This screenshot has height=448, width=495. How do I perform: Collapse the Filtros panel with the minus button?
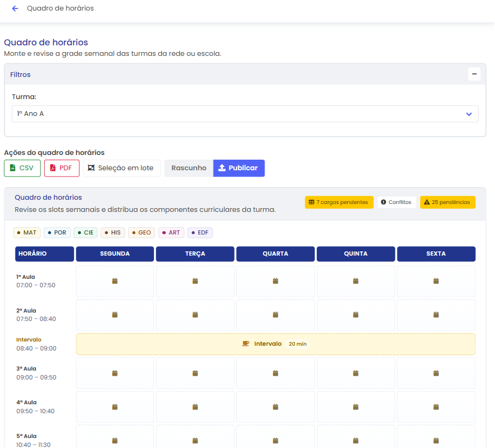click(x=474, y=74)
